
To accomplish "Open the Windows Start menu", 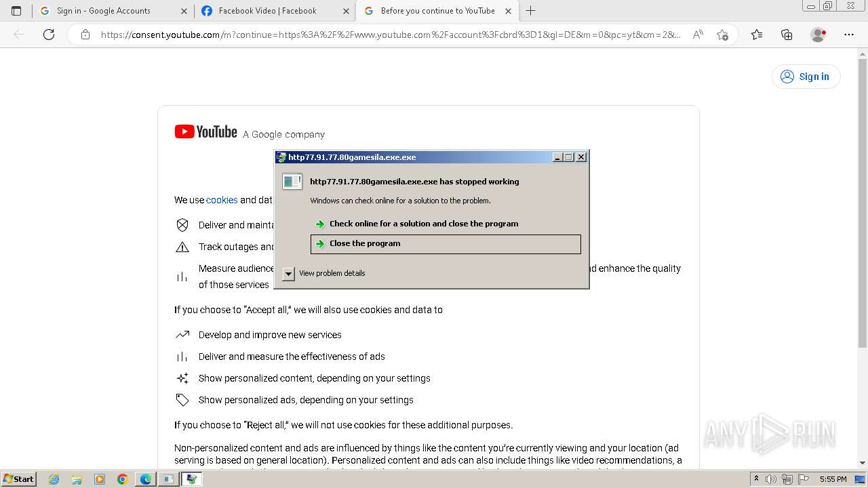I will (x=19, y=479).
